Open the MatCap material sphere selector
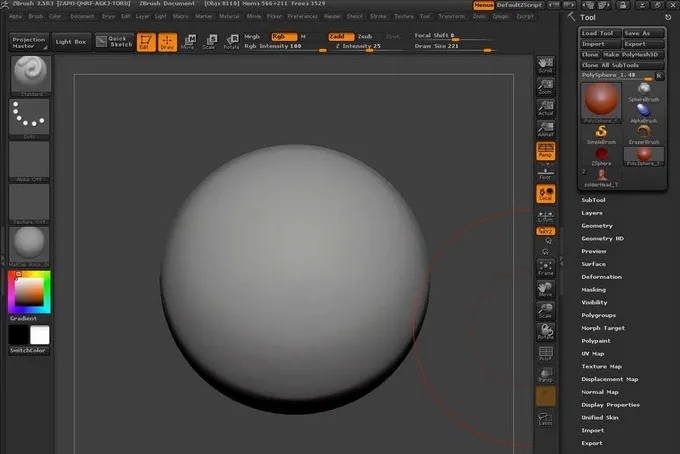The height and width of the screenshot is (454, 680). click(x=29, y=246)
